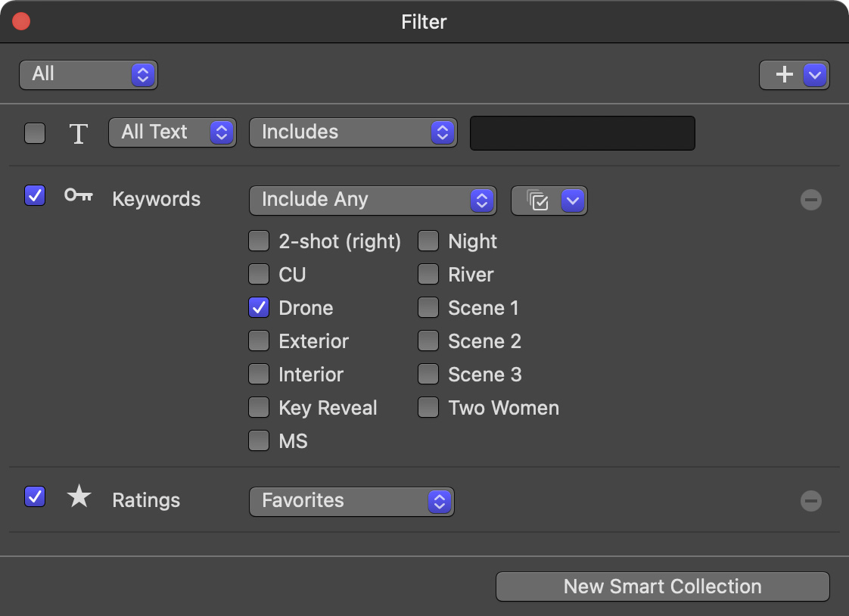Click the Ratings star icon

point(79,496)
